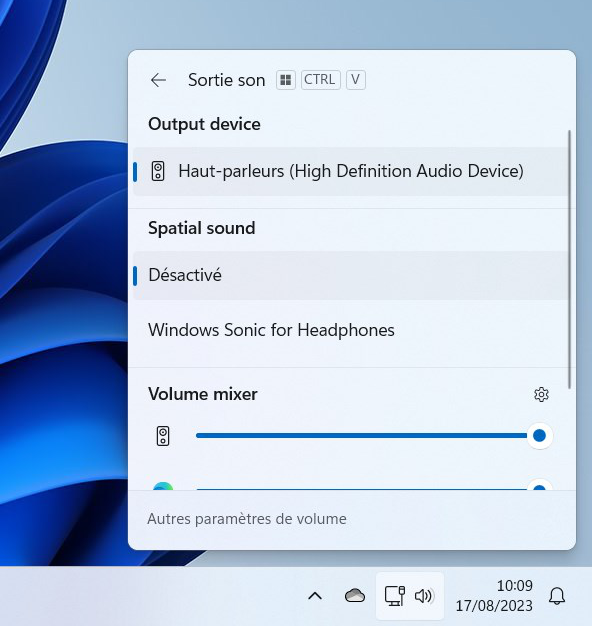592x626 pixels.
Task: Click the Output device heading
Action: coord(204,124)
